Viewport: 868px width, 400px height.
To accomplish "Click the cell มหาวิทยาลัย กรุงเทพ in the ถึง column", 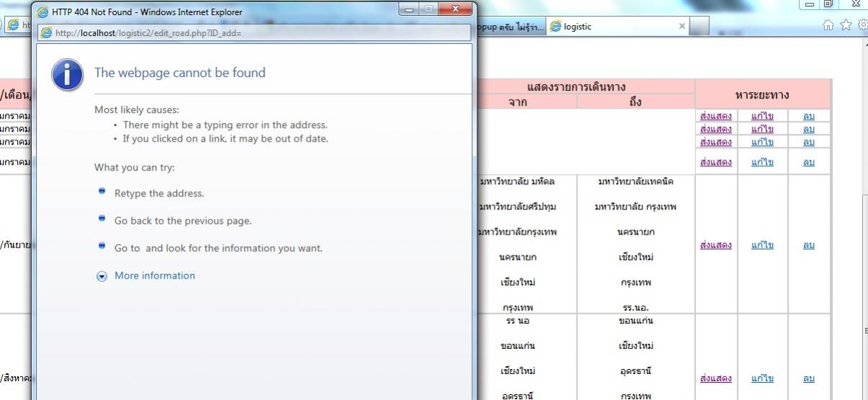I will [x=636, y=207].
